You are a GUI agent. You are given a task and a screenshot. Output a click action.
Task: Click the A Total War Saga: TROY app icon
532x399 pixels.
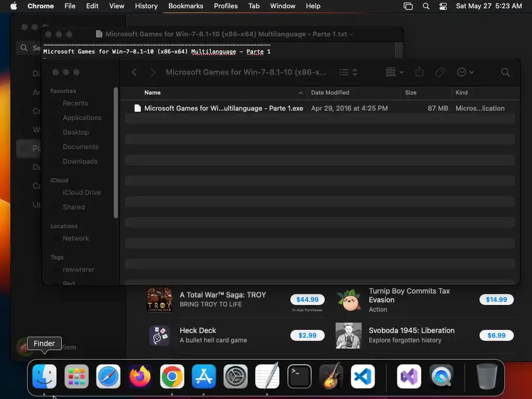(x=159, y=300)
